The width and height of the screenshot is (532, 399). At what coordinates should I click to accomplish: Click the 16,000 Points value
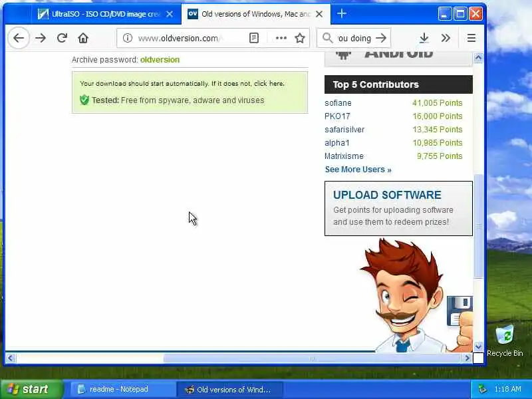click(438, 116)
